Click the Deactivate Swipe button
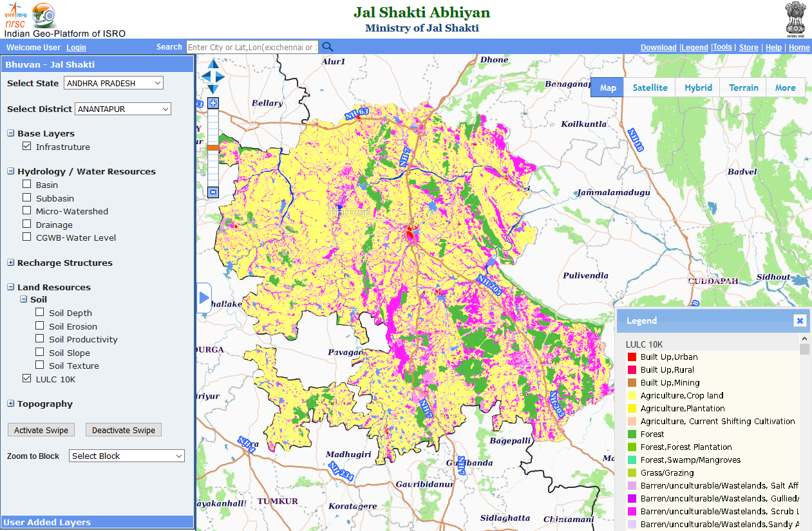 coord(124,430)
